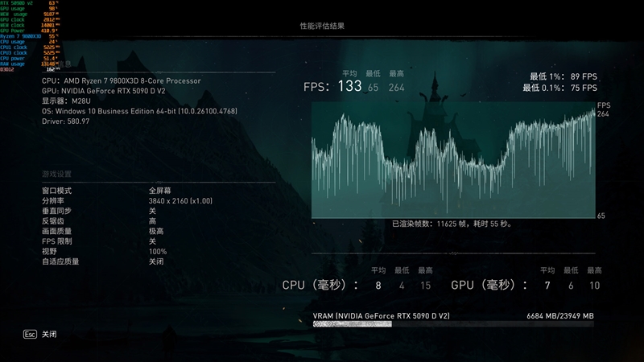Image resolution: width=644 pixels, height=362 pixels.
Task: Click the 窗口模式 setting label
Action: [x=56, y=191]
